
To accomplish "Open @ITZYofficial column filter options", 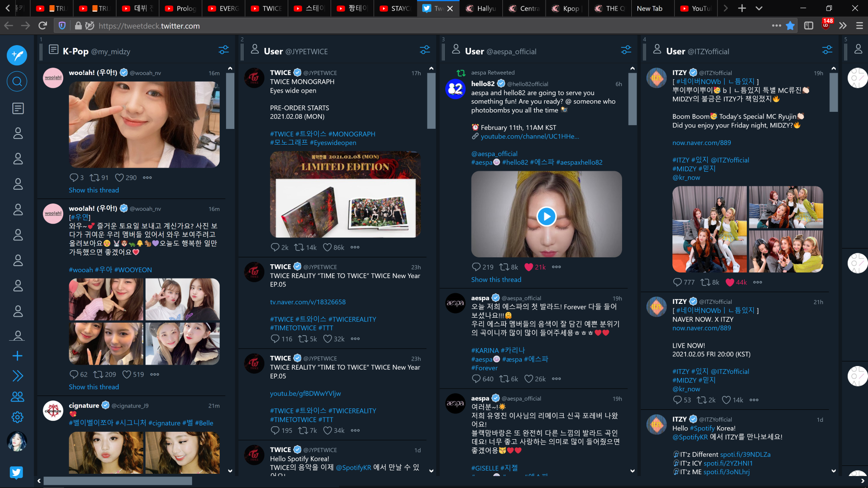I will [827, 50].
